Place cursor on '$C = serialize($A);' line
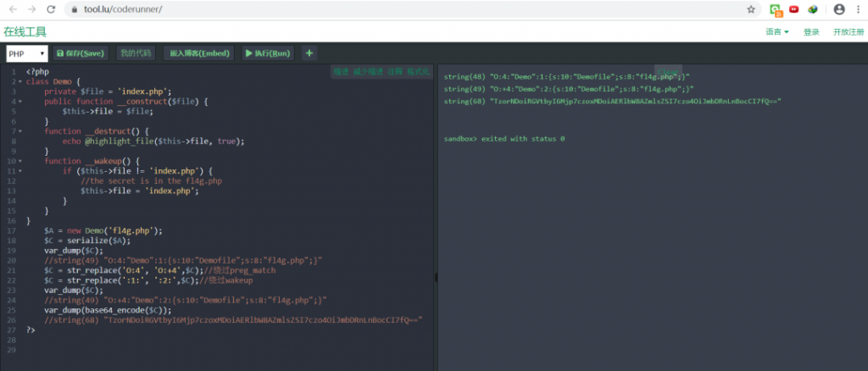This screenshot has width=868, height=371. [88, 240]
